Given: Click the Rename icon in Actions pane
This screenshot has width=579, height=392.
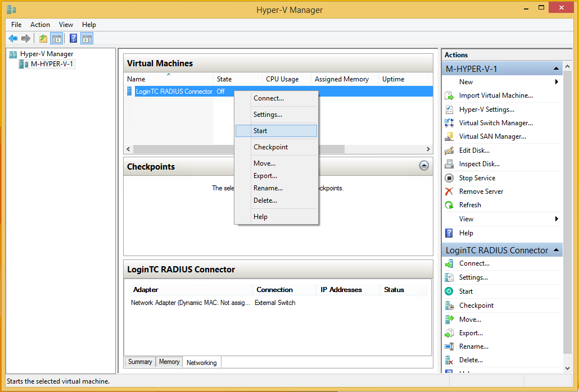Looking at the screenshot, I should tap(449, 347).
